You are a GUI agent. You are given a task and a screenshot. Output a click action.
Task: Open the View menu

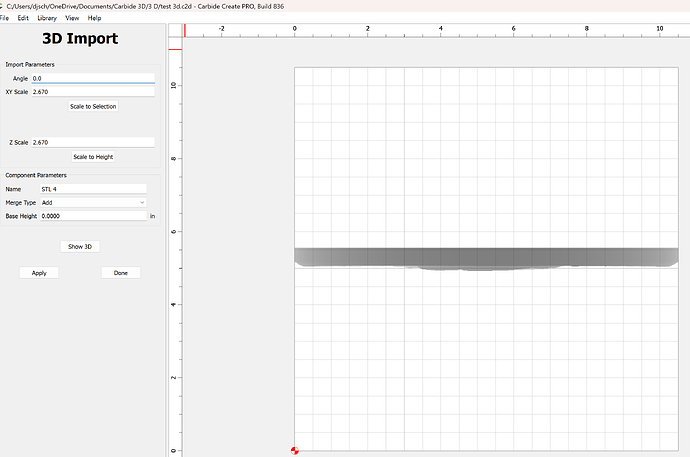pyautogui.click(x=72, y=18)
